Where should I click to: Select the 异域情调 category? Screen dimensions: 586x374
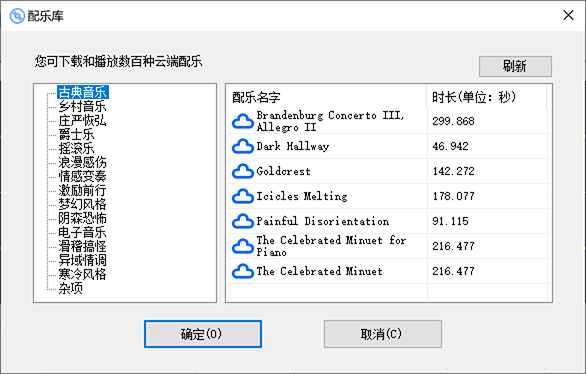click(82, 260)
